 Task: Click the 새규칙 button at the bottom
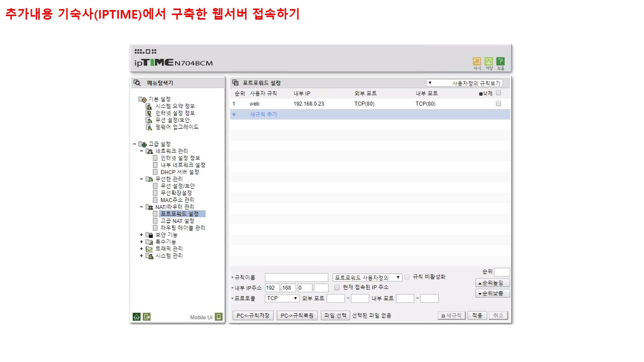tap(451, 316)
